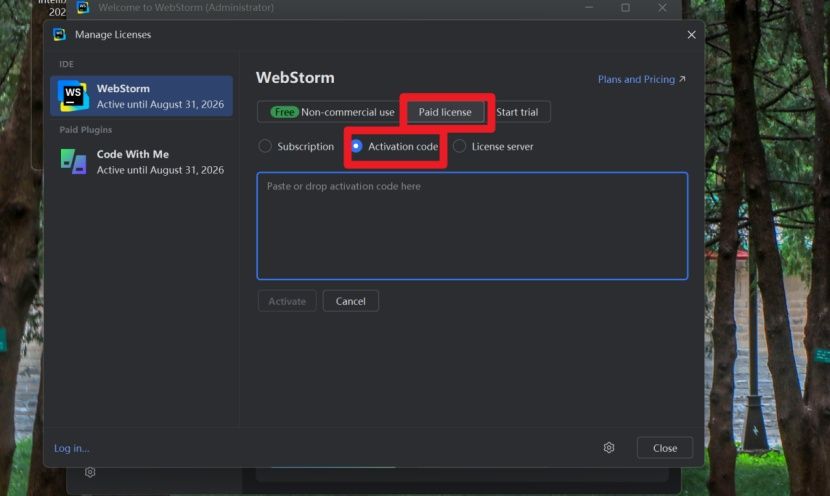Click the Log in... link

click(x=71, y=448)
